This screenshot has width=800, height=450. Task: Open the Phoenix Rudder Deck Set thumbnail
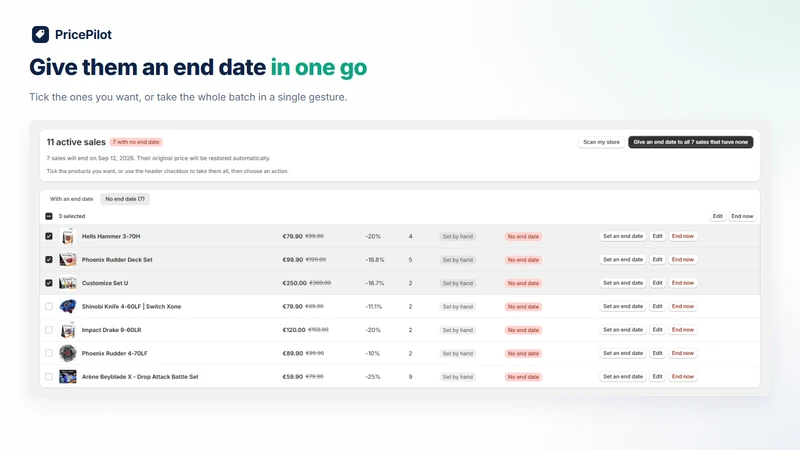tap(68, 260)
